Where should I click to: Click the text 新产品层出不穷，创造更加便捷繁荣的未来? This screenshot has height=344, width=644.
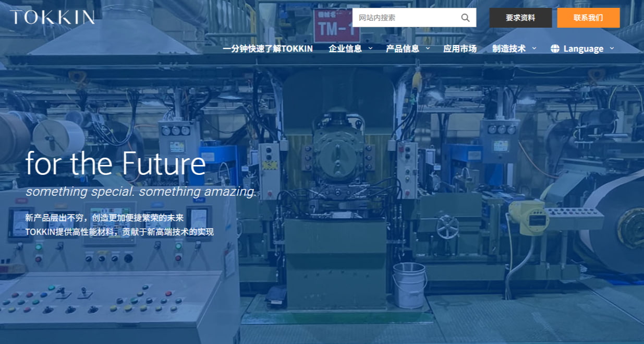coord(104,217)
